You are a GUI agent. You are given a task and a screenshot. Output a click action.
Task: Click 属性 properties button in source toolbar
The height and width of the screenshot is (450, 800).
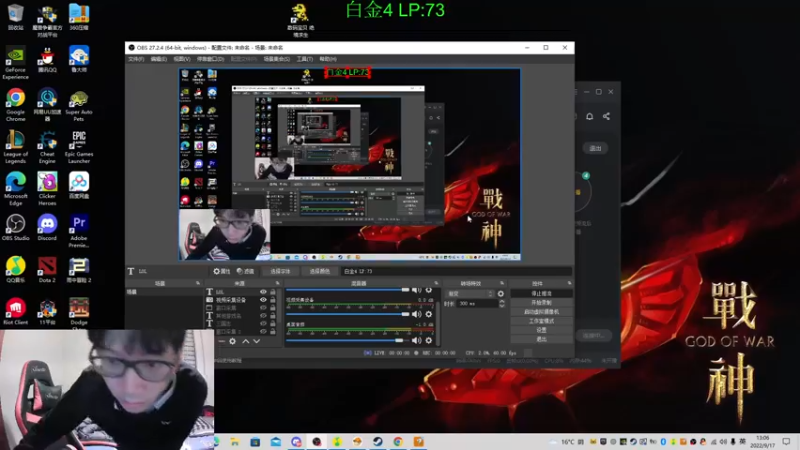pyautogui.click(x=222, y=271)
